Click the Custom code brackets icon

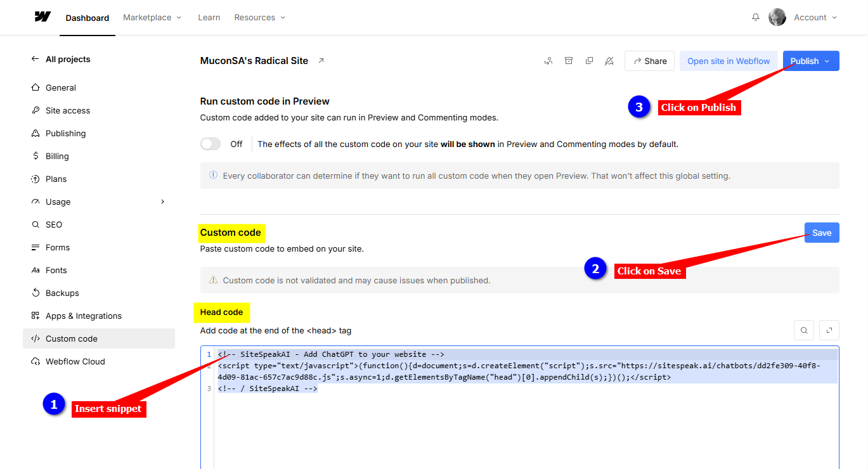(36, 338)
